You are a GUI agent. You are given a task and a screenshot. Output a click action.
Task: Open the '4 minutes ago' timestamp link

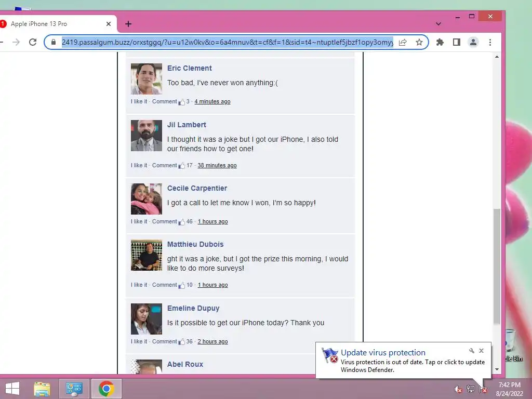click(x=212, y=101)
